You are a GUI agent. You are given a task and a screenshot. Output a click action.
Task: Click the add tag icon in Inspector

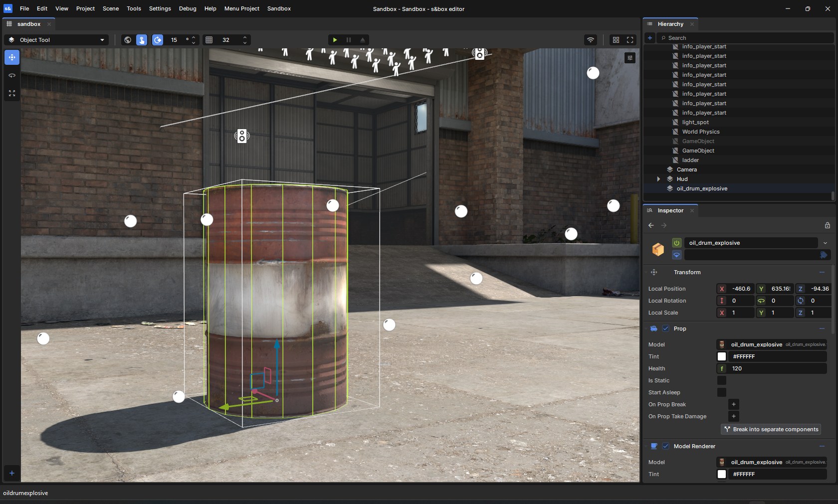coord(824,255)
